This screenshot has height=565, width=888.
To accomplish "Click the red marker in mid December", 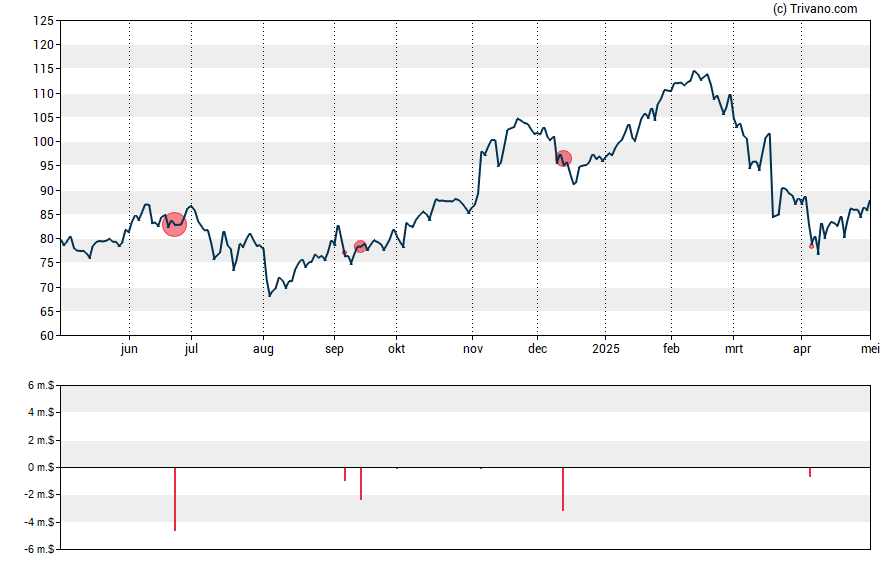I will tap(563, 159).
